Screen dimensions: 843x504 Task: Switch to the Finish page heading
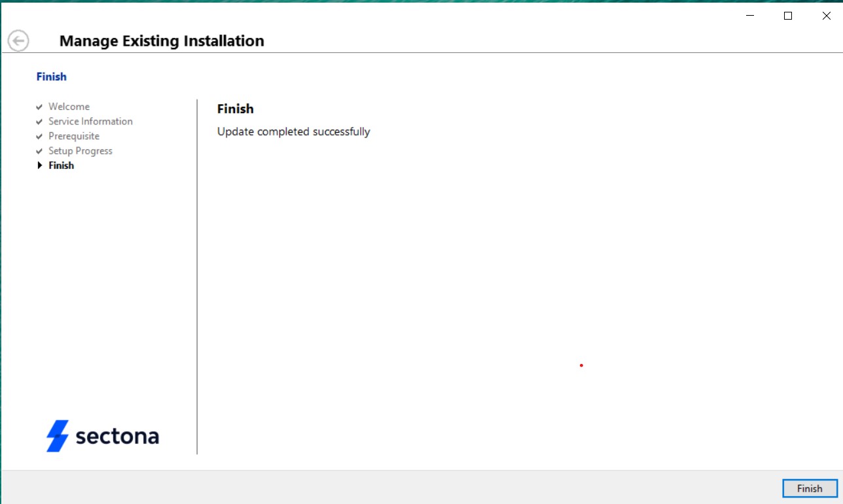(236, 109)
